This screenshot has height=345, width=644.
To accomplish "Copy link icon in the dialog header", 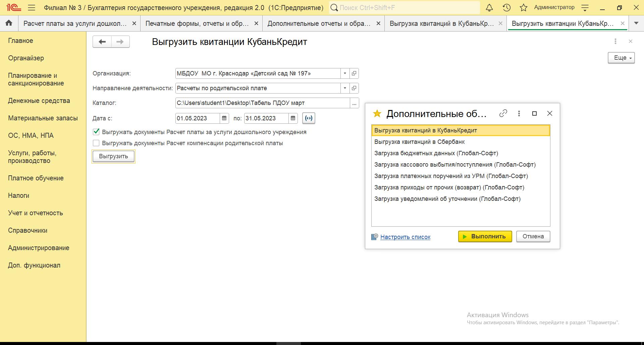I will coord(503,114).
